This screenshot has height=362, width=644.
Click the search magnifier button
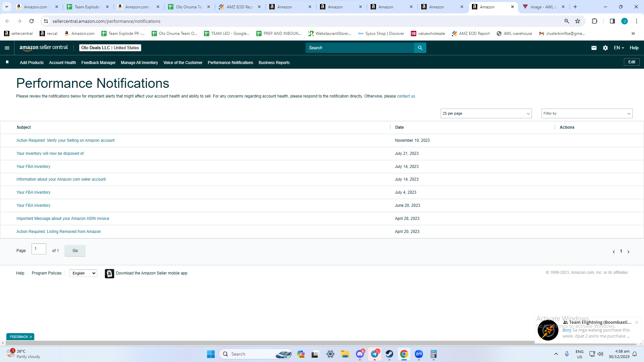(420, 48)
